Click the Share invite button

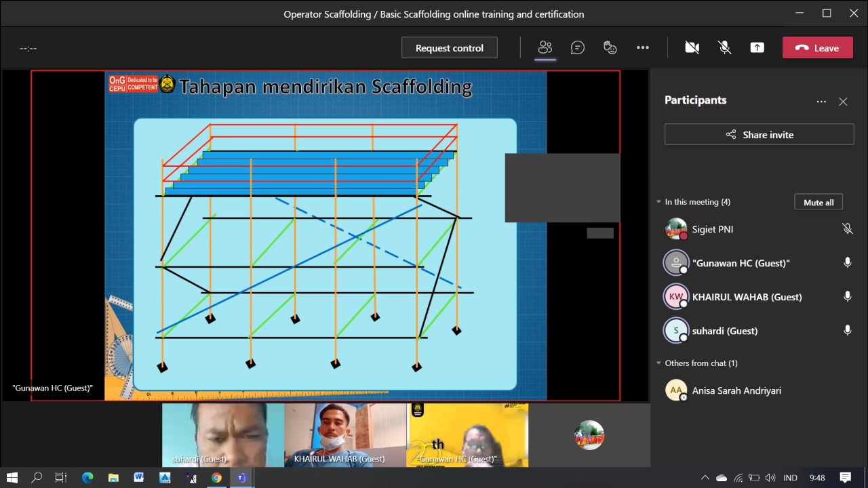pyautogui.click(x=759, y=134)
